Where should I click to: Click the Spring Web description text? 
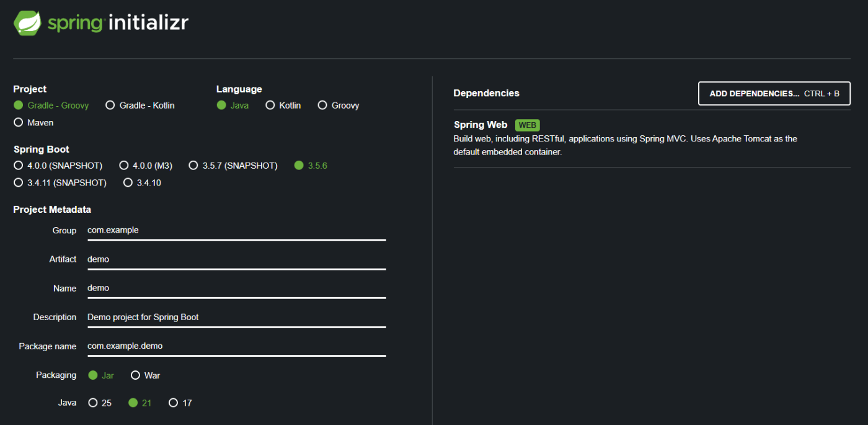point(625,145)
